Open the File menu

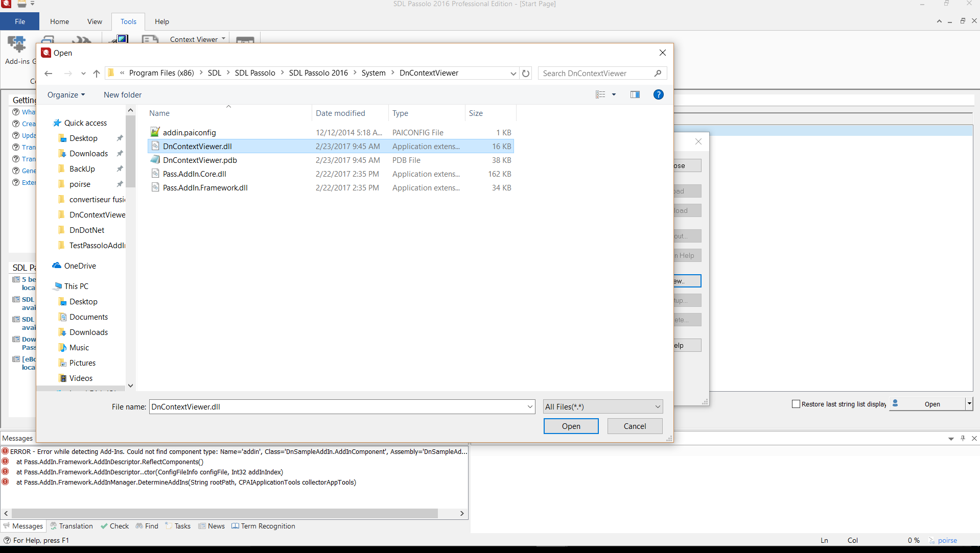pos(20,21)
